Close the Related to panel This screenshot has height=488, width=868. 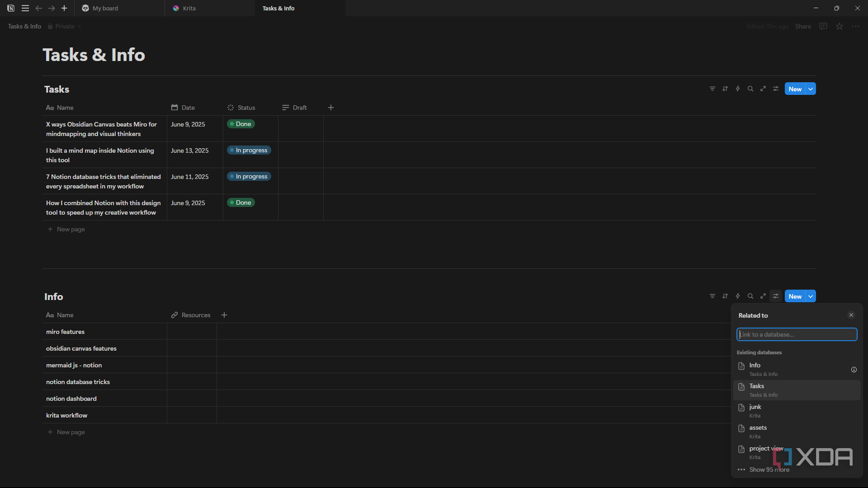(851, 315)
